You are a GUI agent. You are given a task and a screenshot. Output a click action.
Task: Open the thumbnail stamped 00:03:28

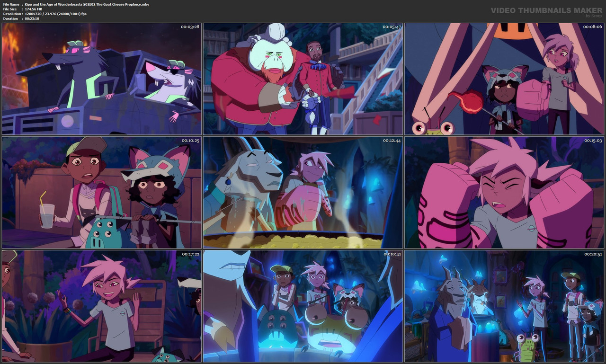(x=102, y=79)
